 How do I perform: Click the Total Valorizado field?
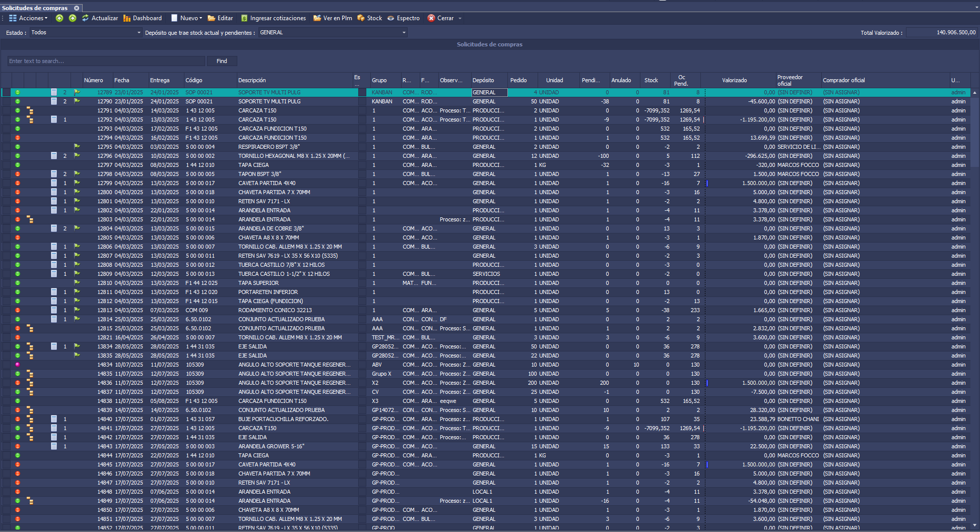click(942, 32)
